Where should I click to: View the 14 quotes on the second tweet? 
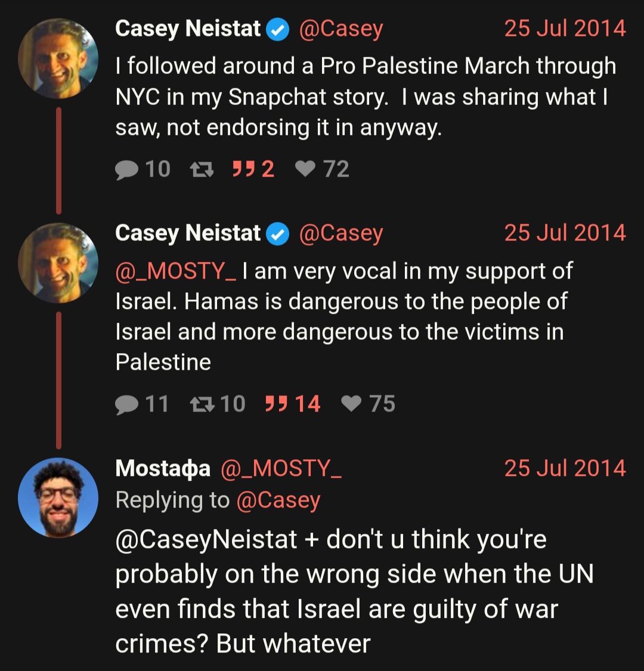[x=293, y=404]
